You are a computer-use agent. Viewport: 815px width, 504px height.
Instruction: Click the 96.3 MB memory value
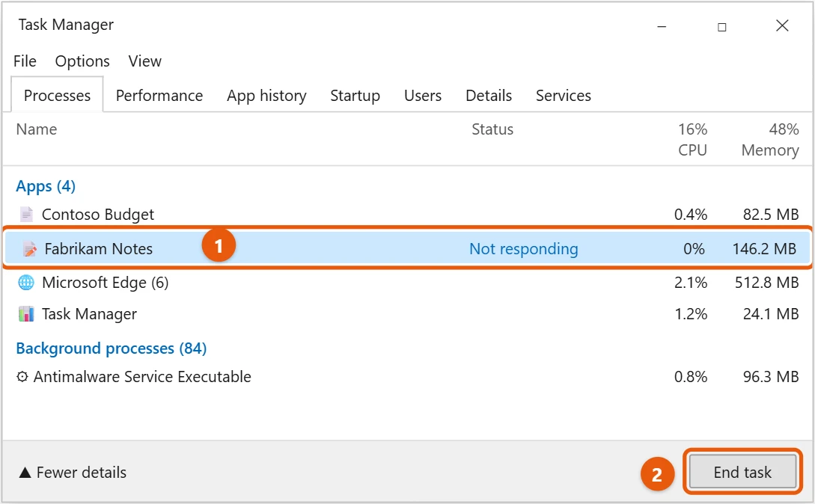point(771,377)
